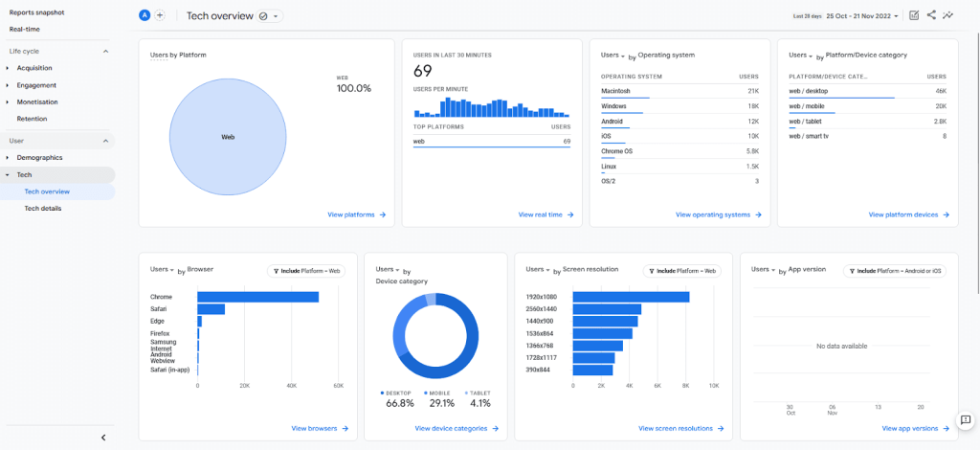Expand the Acquisition menu
This screenshot has height=450, width=980.
click(34, 68)
